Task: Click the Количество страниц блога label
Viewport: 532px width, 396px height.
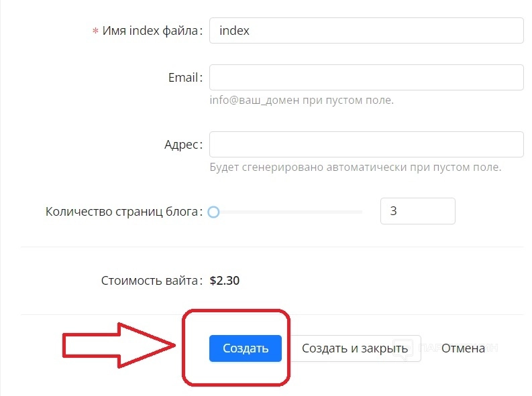Action: pos(123,212)
